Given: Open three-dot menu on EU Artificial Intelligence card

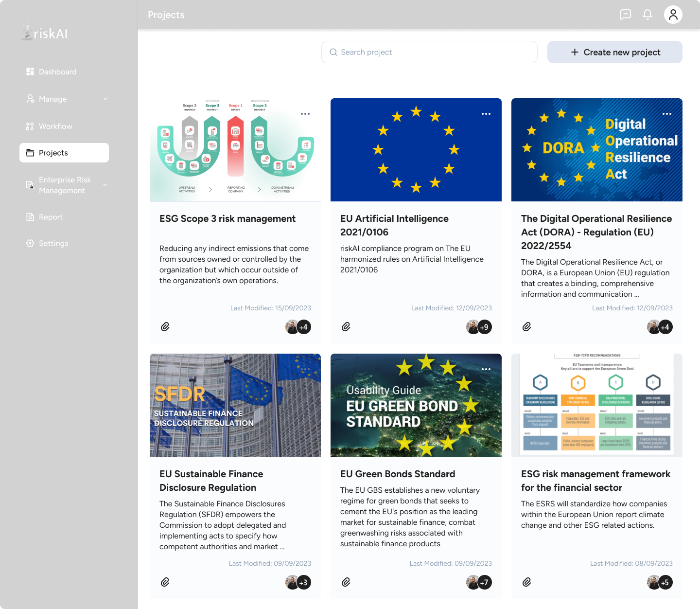Looking at the screenshot, I should [486, 114].
